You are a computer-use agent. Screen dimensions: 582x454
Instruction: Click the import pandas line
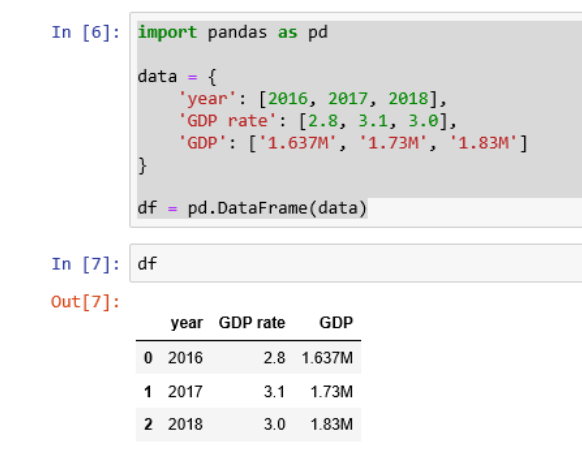[233, 32]
